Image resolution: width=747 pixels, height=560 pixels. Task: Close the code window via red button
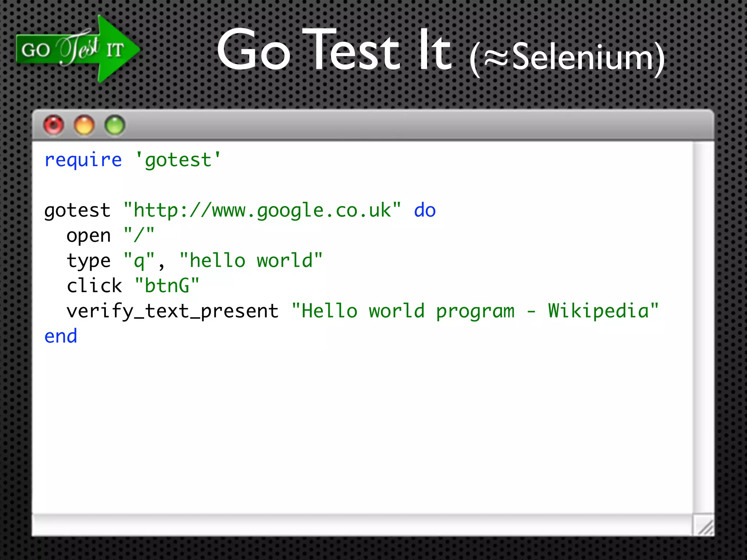coord(54,125)
